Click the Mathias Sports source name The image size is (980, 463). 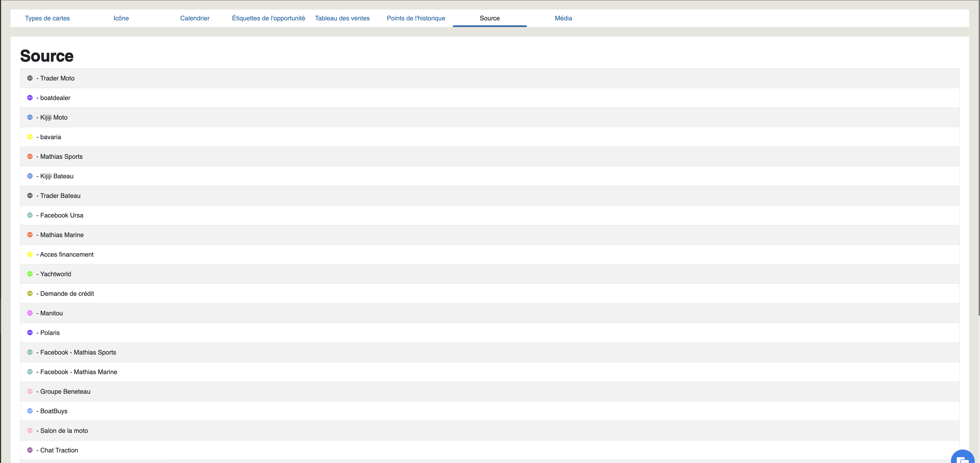point(61,157)
